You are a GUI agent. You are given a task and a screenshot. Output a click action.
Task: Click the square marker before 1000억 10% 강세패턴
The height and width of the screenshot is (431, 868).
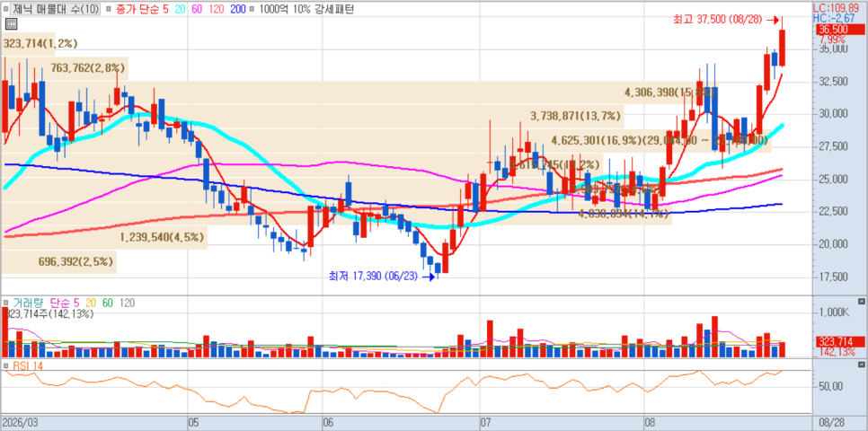click(252, 9)
